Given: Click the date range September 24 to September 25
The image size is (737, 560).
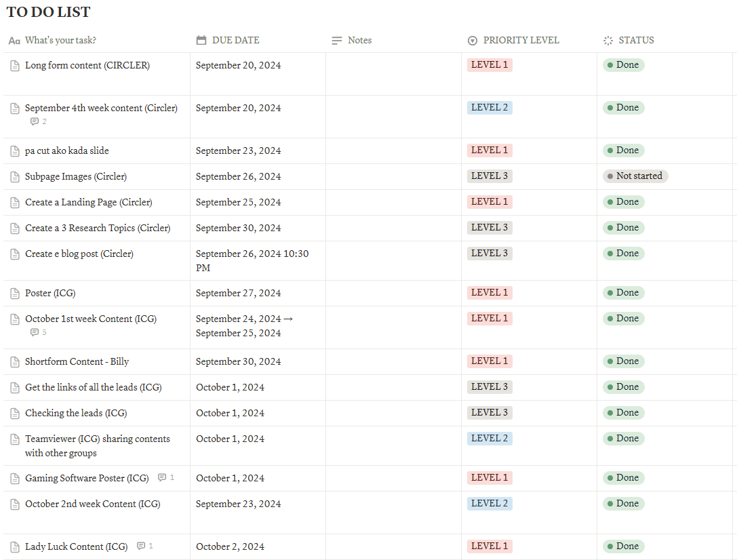Looking at the screenshot, I should point(244,326).
